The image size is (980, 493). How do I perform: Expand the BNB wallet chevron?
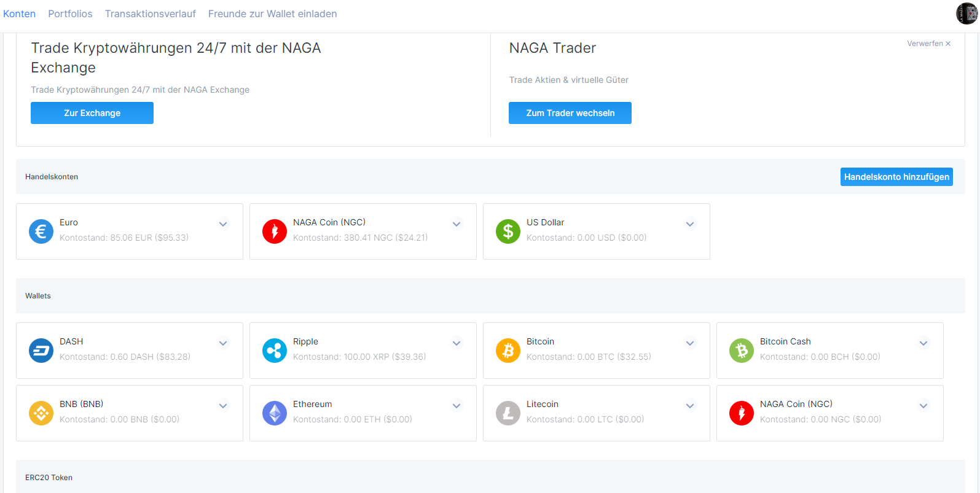(224, 406)
